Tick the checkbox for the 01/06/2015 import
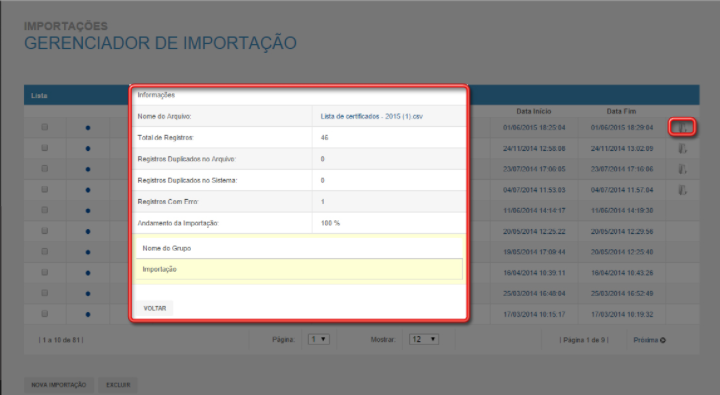 [45, 127]
